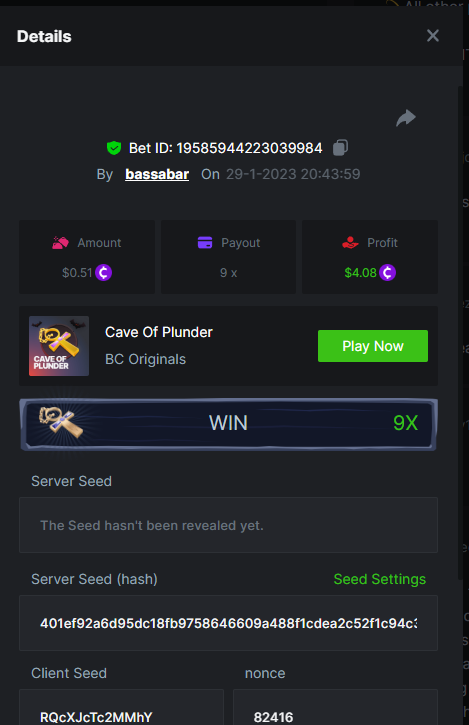Viewport: 469px width, 725px height.
Task: Click the Play Now button
Action: pos(373,346)
